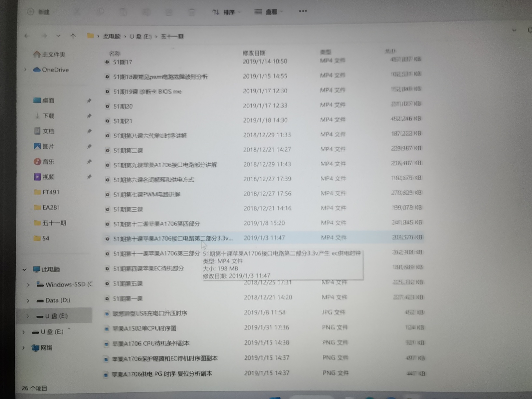Open the 图片 pictures folder in sidebar
This screenshot has width=532, height=399.
point(48,146)
